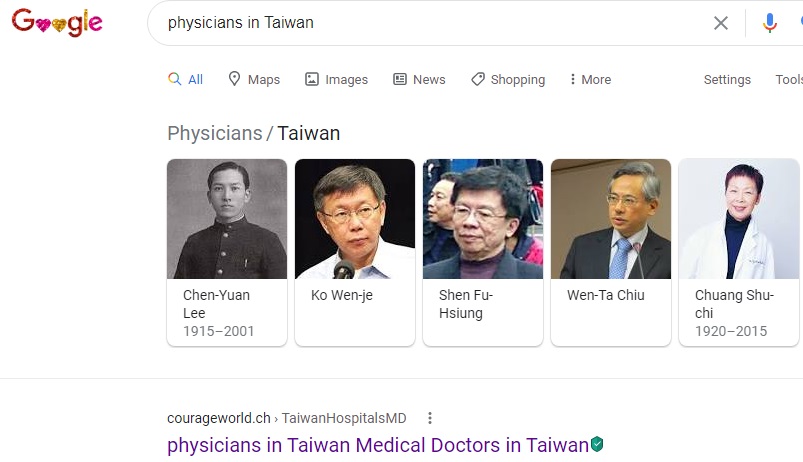Open the three-dot menu beside courageworld.ch result
The width and height of the screenshot is (803, 462).
point(430,418)
